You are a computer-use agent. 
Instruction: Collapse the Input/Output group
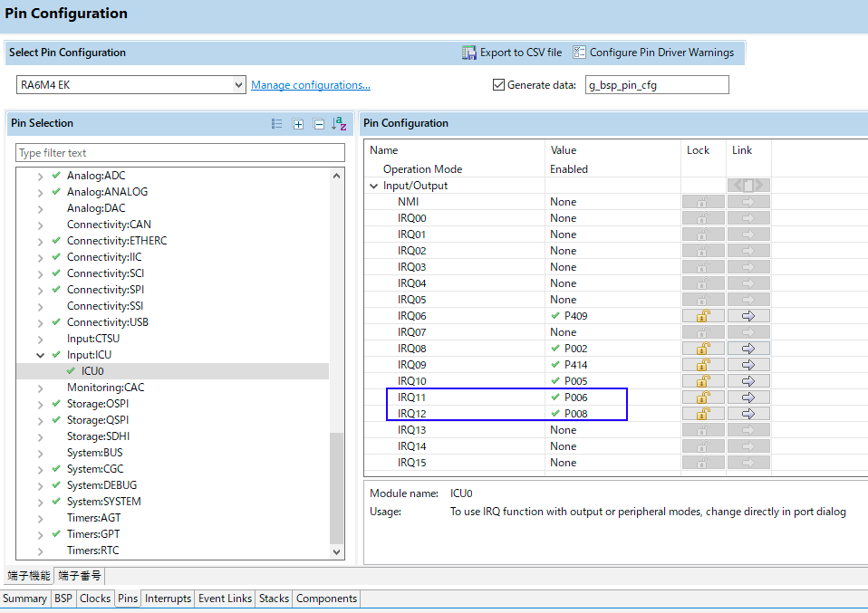pyautogui.click(x=374, y=186)
